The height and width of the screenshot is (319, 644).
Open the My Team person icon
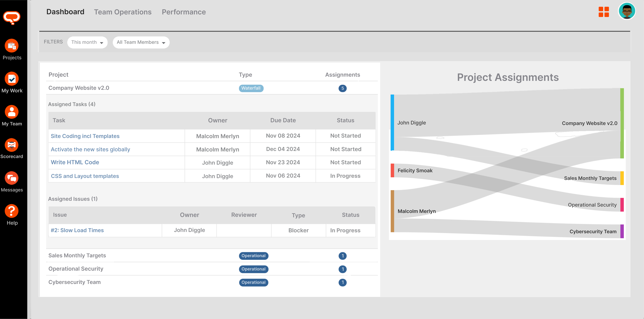click(12, 112)
